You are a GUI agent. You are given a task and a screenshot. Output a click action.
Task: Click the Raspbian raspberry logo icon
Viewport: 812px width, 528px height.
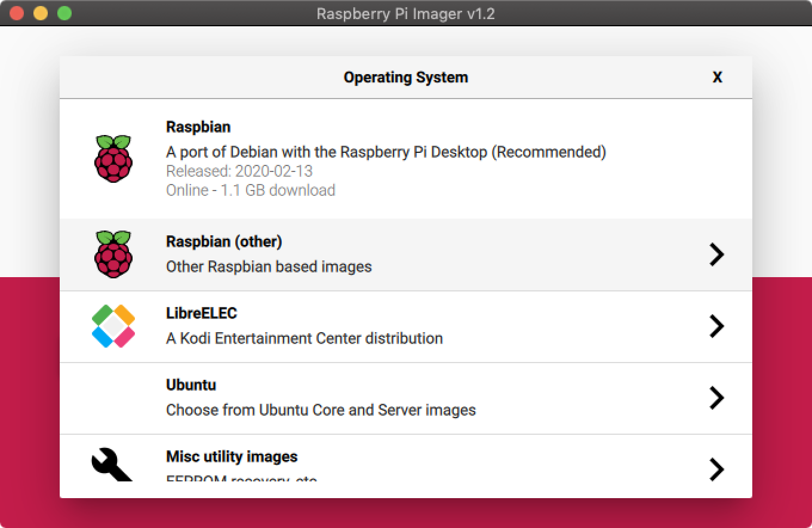coord(113,159)
